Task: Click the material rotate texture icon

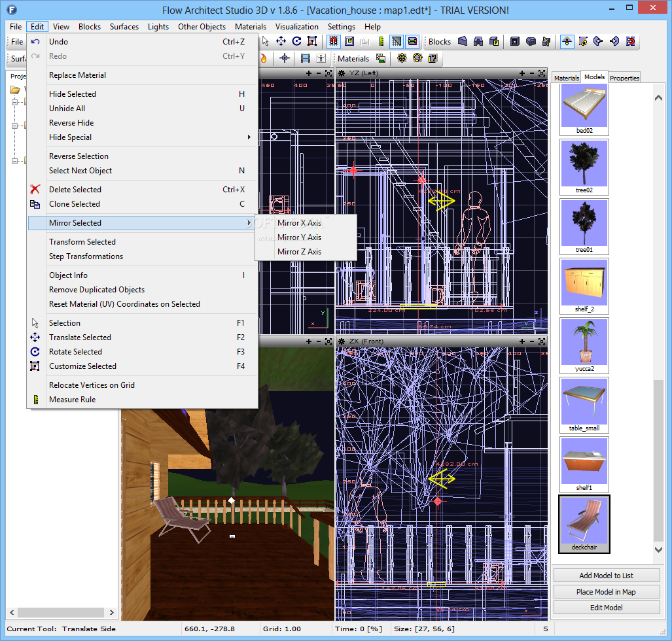Action: tap(417, 58)
